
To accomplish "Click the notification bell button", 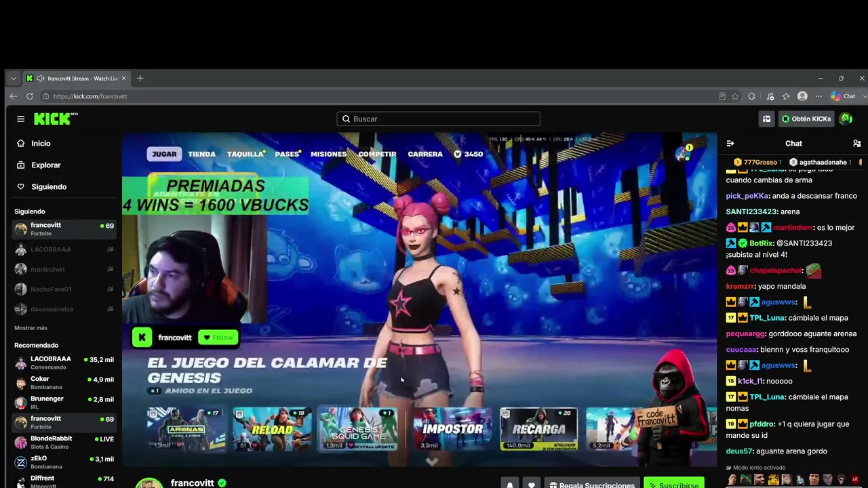I will pyautogui.click(x=510, y=485).
